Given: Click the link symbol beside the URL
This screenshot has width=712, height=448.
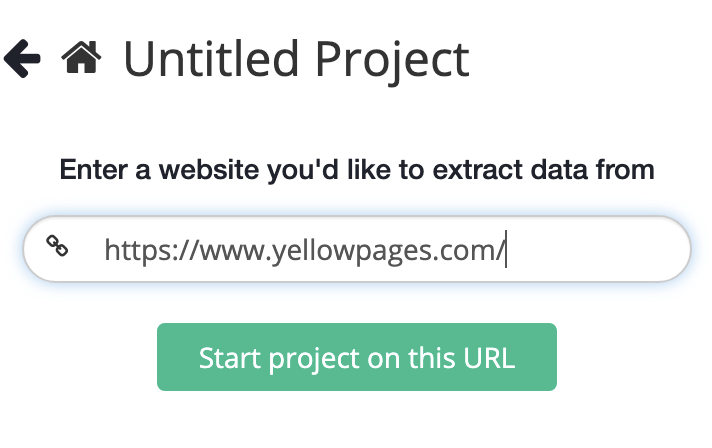Looking at the screenshot, I should 57,246.
